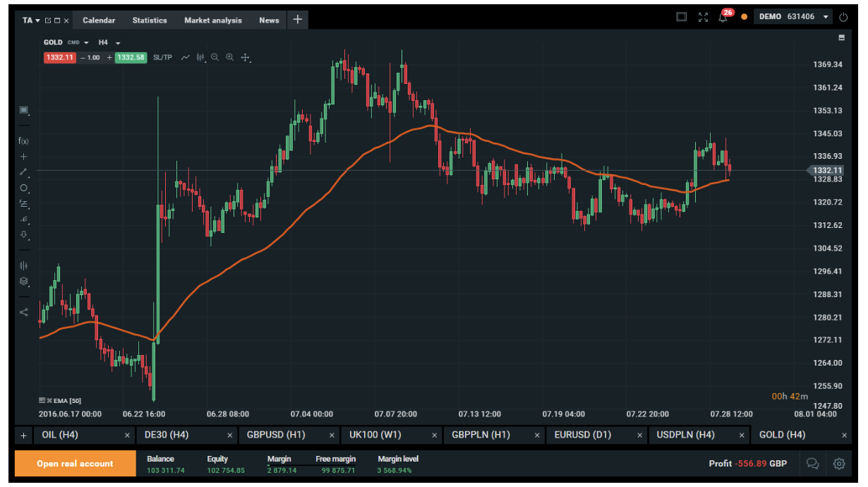Switch to the Market analysis tab
Image resolution: width=868 pixels, height=487 pixels.
click(x=212, y=20)
